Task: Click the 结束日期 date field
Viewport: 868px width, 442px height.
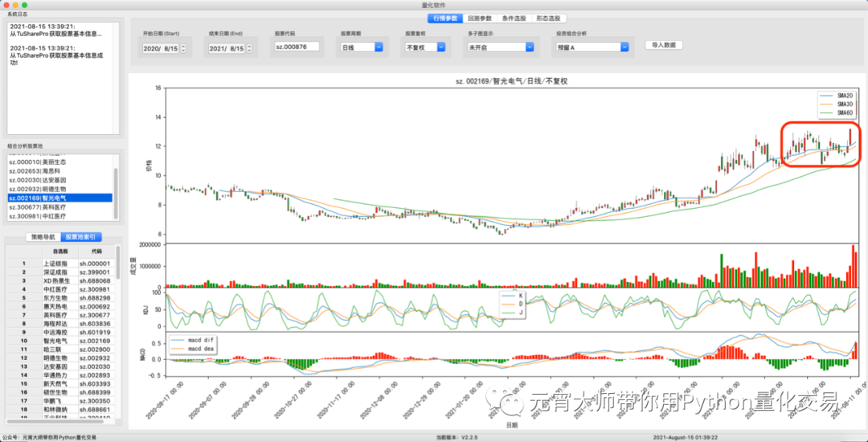Action: click(x=227, y=49)
